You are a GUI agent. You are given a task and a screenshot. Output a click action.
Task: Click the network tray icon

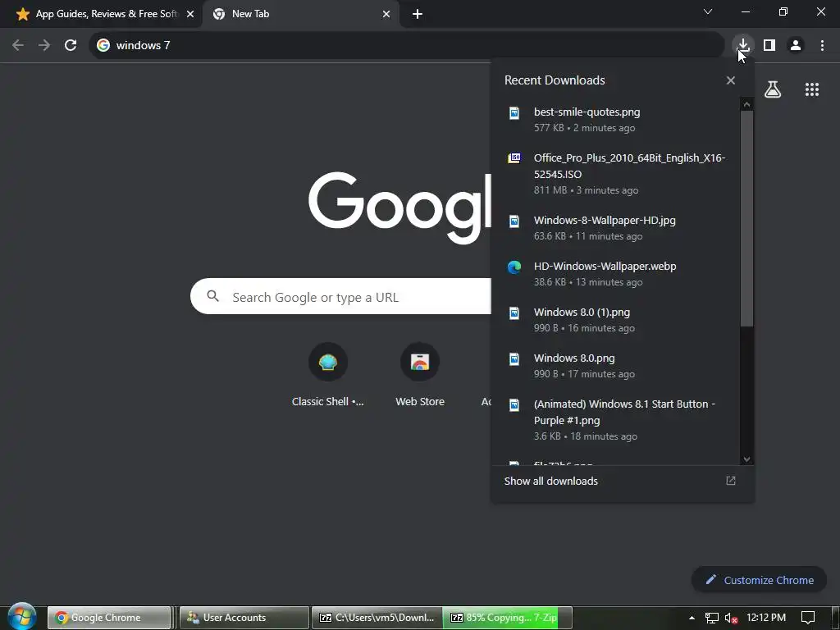[711, 618]
